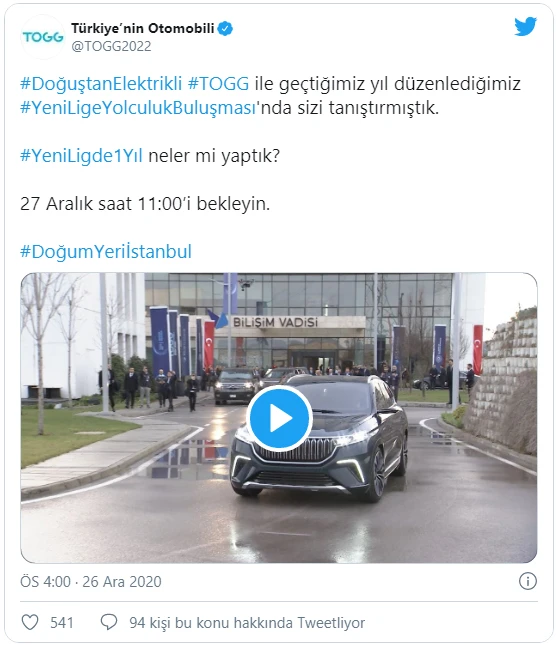Open tweet info circle icon
Screen dimensions: 556x645
[x=528, y=581]
